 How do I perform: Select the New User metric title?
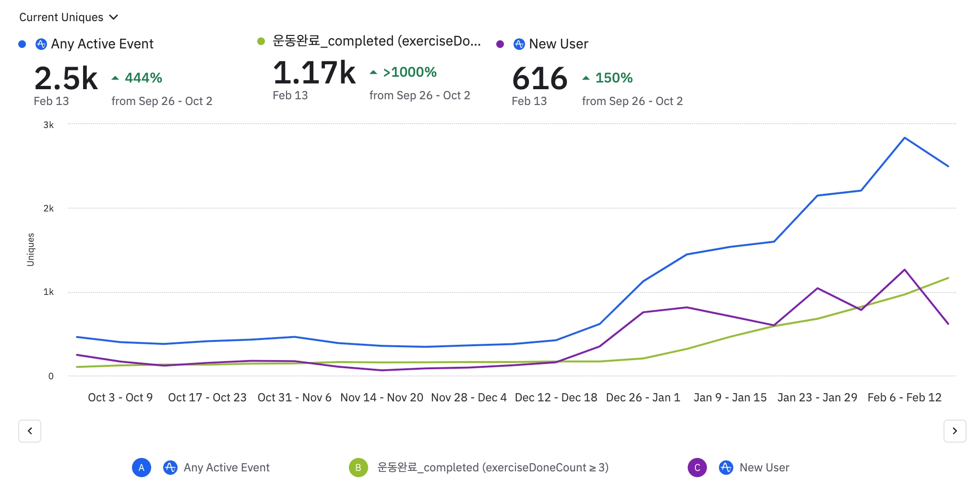tap(559, 44)
